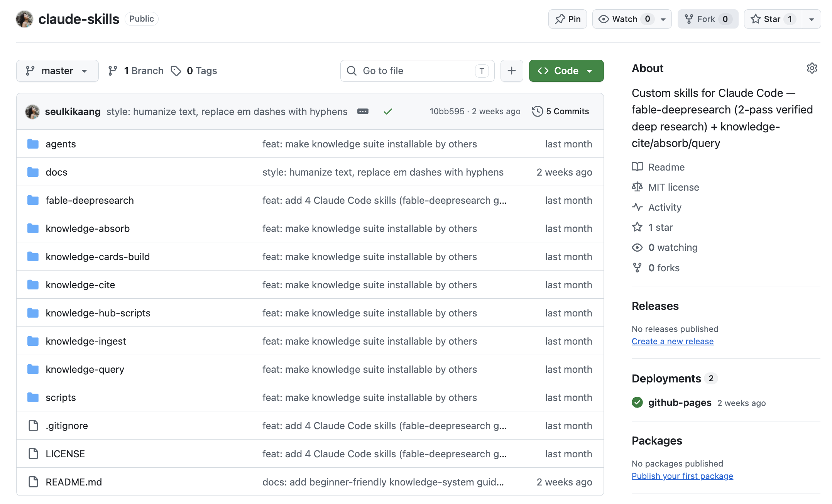Screen dimensions: 832x504
Task: Click Create a new release
Action: (x=673, y=342)
